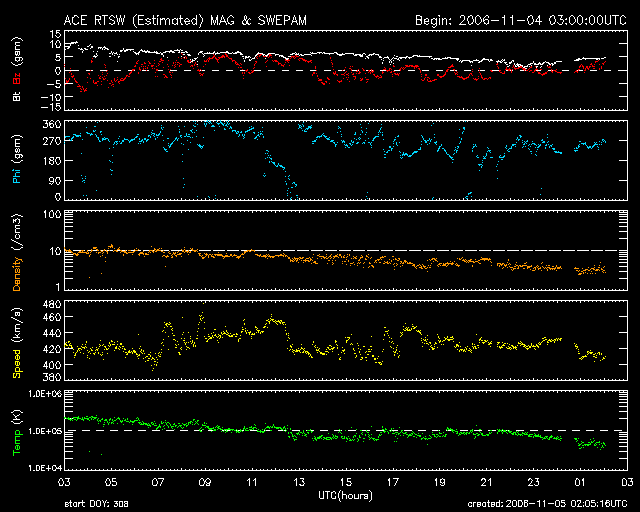
Task: Click the start DOY text at bottom left
Action: coord(96,505)
